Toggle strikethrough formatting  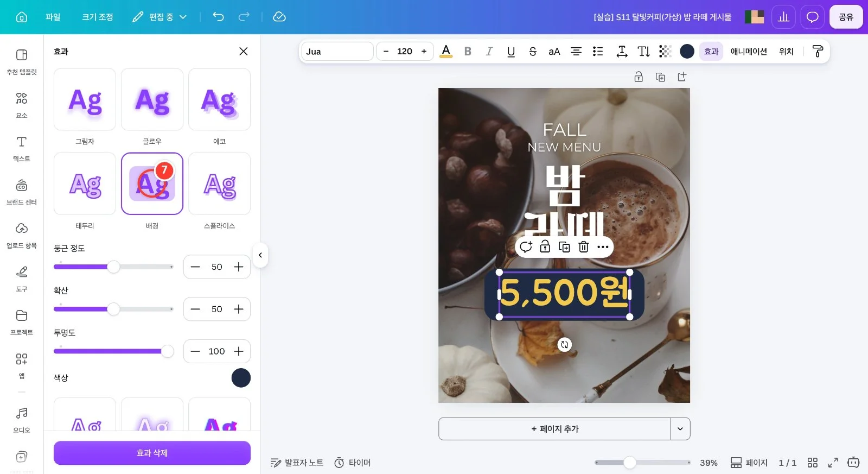coord(533,52)
